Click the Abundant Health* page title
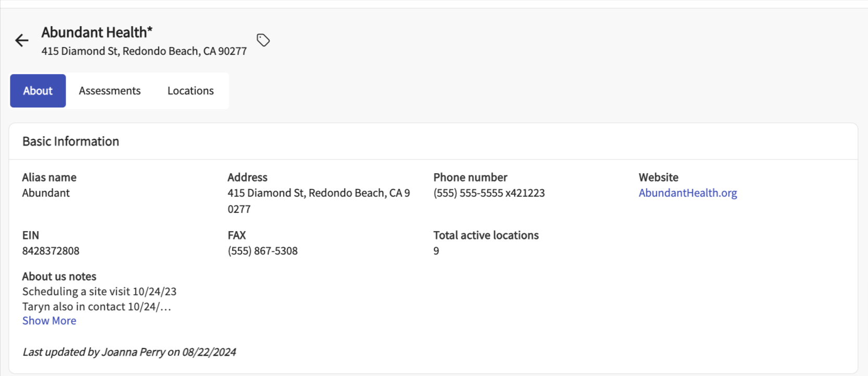The image size is (868, 376). [x=97, y=32]
